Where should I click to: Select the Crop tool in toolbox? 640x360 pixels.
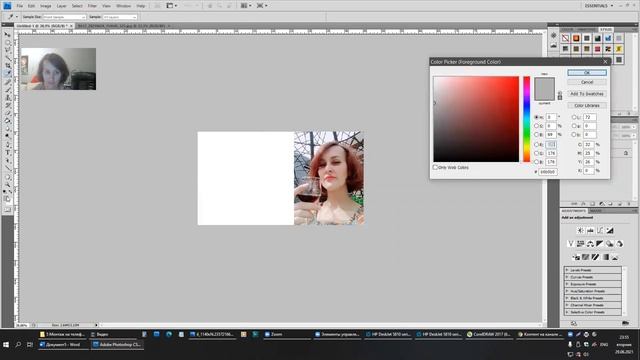coord(7,65)
